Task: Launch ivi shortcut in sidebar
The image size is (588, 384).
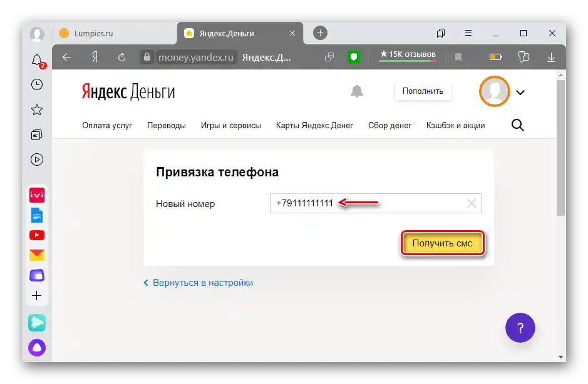Action: click(x=37, y=195)
